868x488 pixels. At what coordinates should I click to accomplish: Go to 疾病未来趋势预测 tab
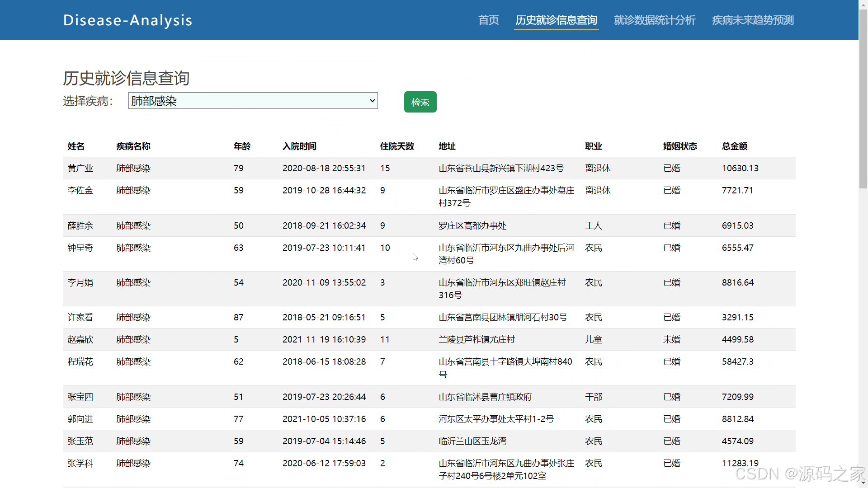(x=753, y=20)
